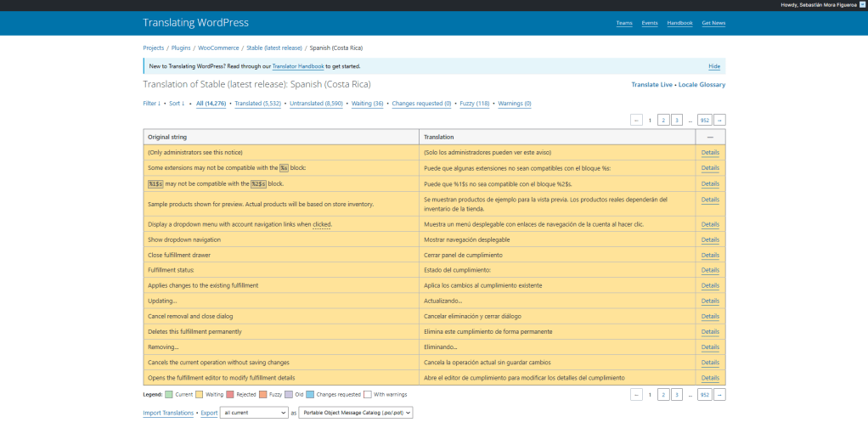The width and height of the screenshot is (868, 428).
Task: Open page 2 from bottom pagination
Action: (x=663, y=395)
